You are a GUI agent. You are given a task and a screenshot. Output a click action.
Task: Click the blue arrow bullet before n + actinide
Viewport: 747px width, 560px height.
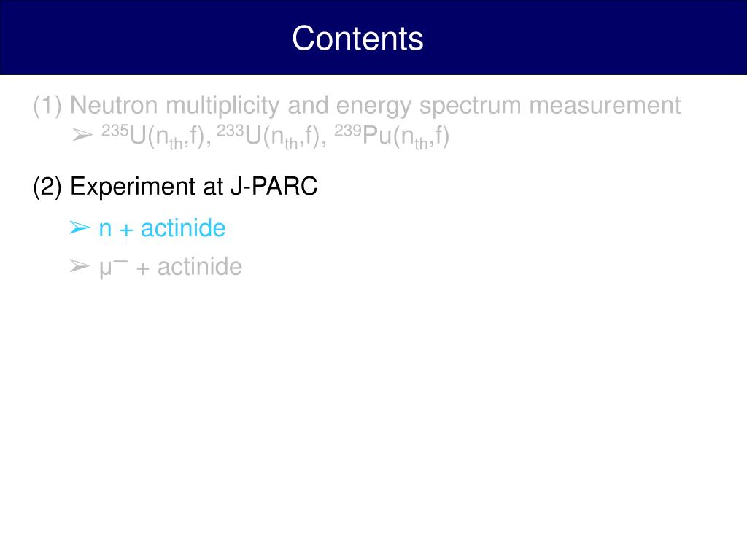coord(79,227)
